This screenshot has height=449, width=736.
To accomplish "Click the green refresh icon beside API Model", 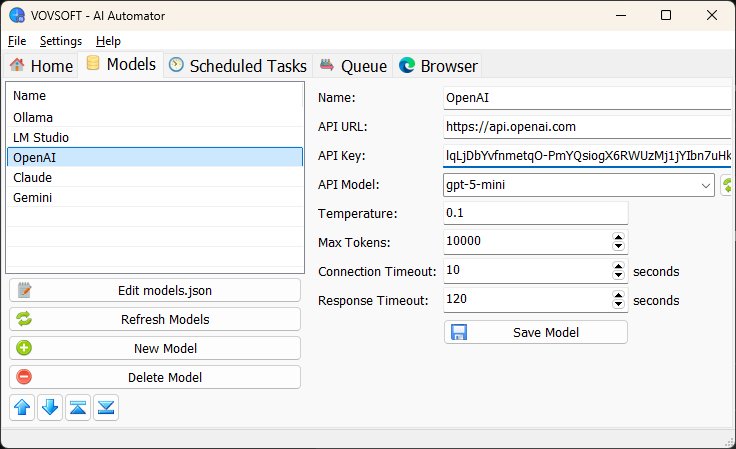I will click(x=728, y=185).
